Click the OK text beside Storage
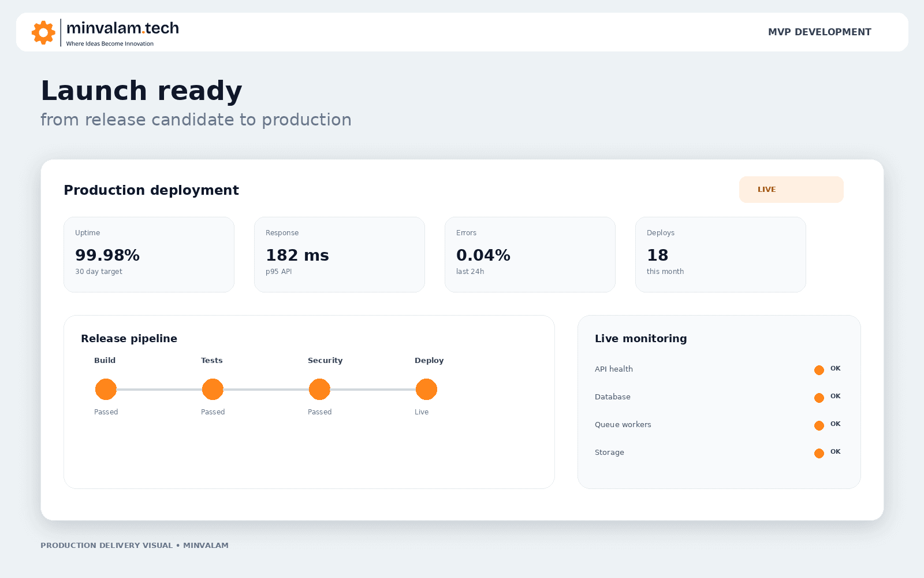 (835, 451)
